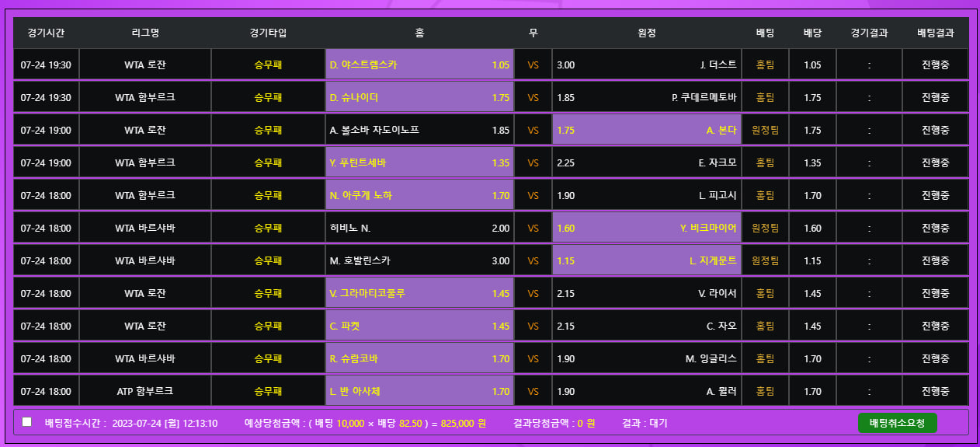
Task: Select home player L. 반 아사체
Action: click(420, 392)
